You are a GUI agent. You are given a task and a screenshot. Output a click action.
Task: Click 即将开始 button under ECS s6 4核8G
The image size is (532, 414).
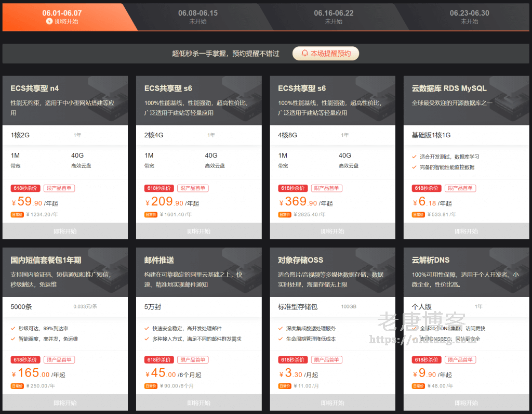coord(332,231)
